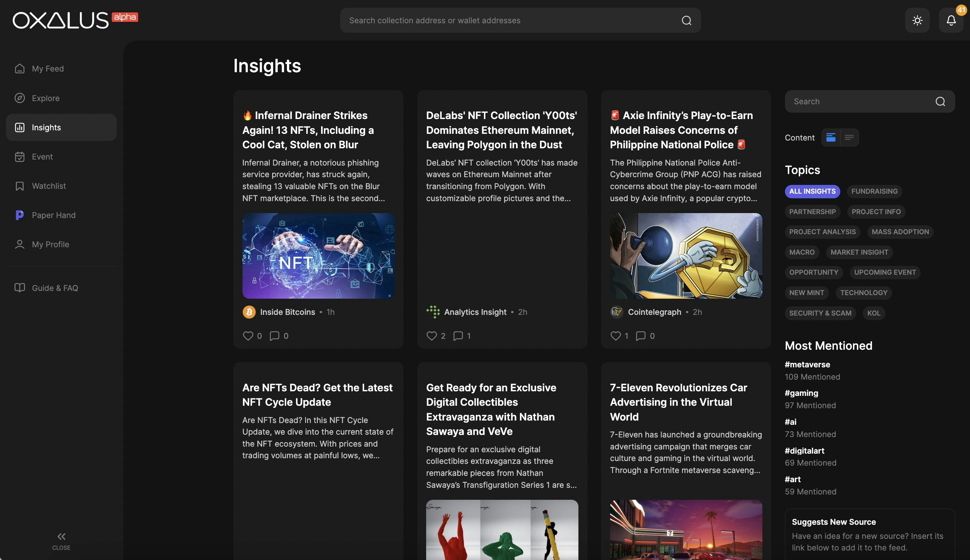Collapse sidebar with the CLOSE chevrons
Viewport: 970px width, 560px height.
(61, 541)
